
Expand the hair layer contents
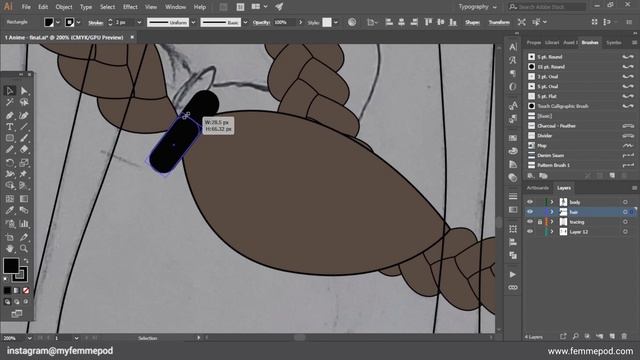point(552,212)
